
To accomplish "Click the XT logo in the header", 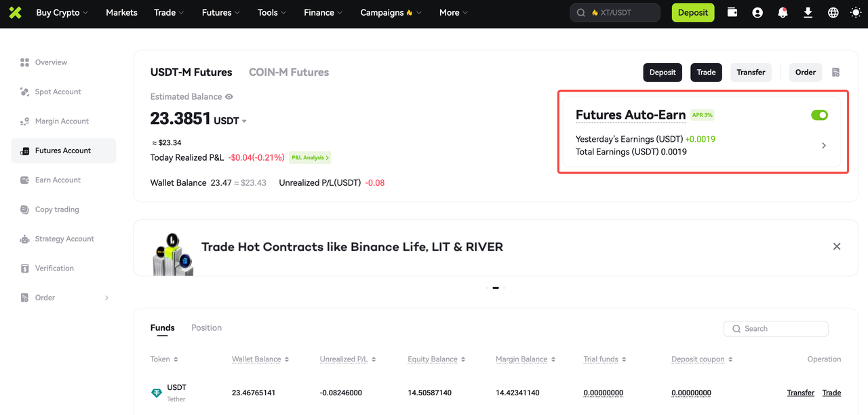I will point(15,12).
